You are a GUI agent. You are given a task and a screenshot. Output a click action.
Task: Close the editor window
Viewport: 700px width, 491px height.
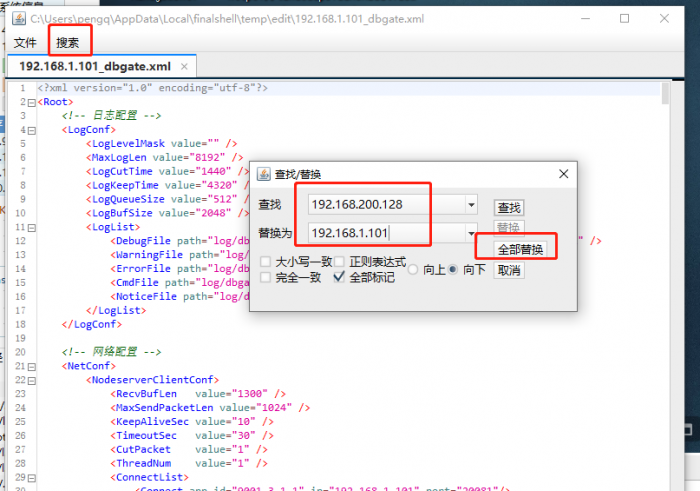click(x=664, y=19)
